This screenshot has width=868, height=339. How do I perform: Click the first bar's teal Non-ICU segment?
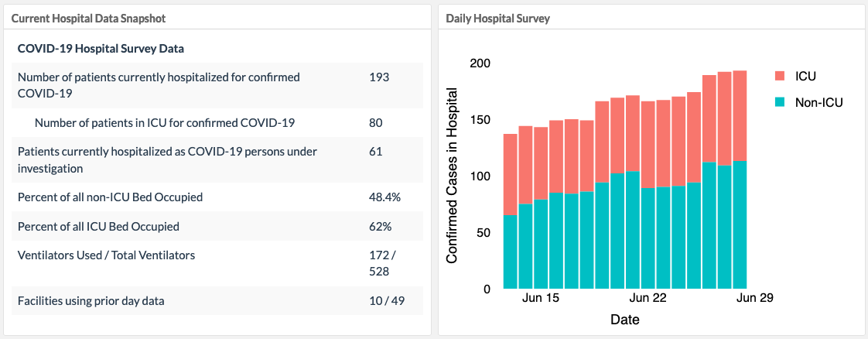[511, 252]
